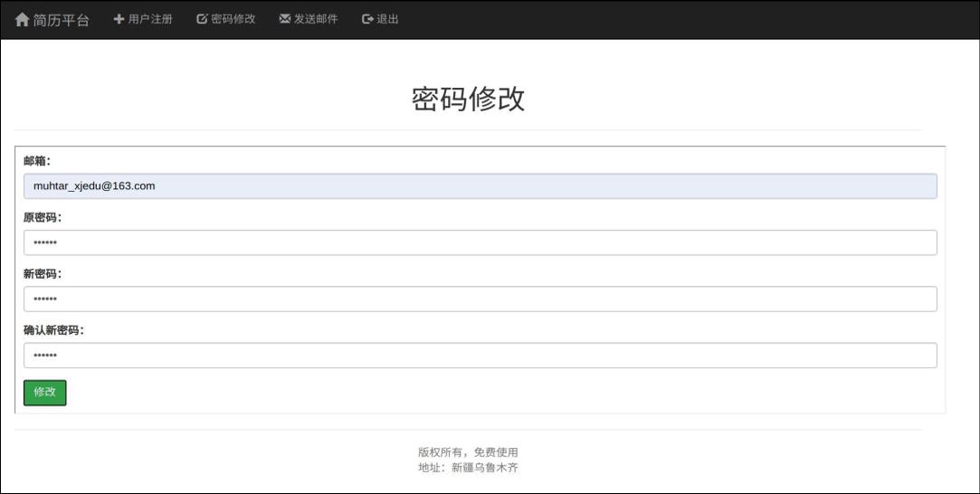Select the 确认新密码 input field
Viewport: 980px width, 494px height.
coord(480,356)
